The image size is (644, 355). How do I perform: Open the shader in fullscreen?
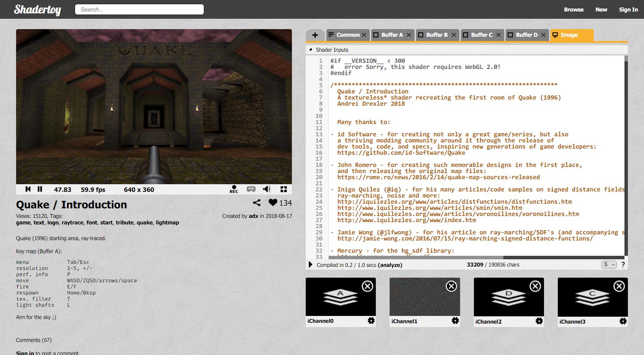point(283,189)
